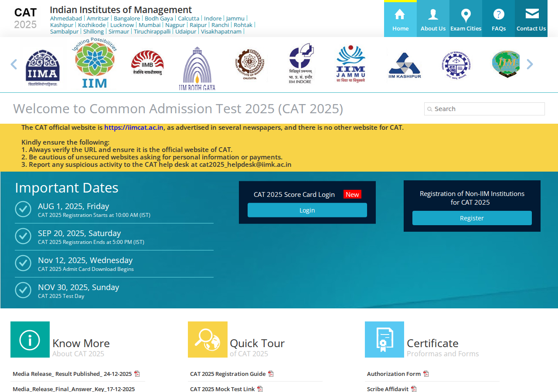Open the Mumbai campus link

tap(150, 25)
